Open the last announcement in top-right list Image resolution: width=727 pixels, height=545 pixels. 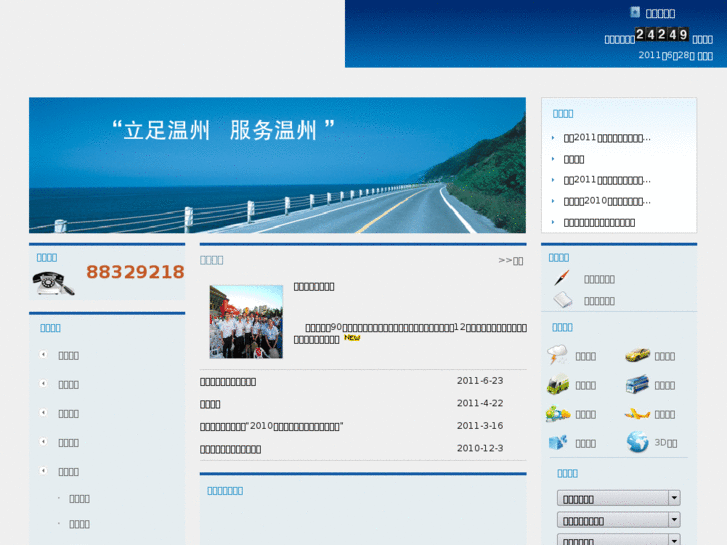click(x=599, y=223)
